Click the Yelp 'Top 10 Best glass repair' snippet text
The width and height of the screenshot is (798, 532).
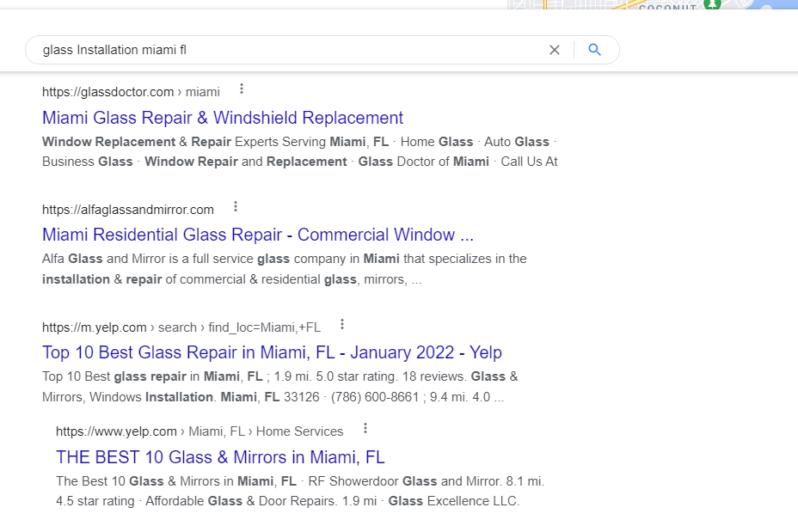280,387
